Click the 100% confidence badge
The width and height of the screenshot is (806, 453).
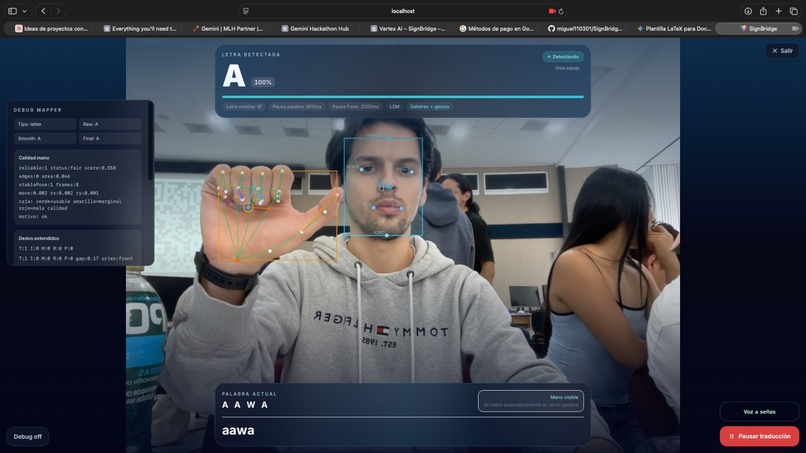pos(263,82)
